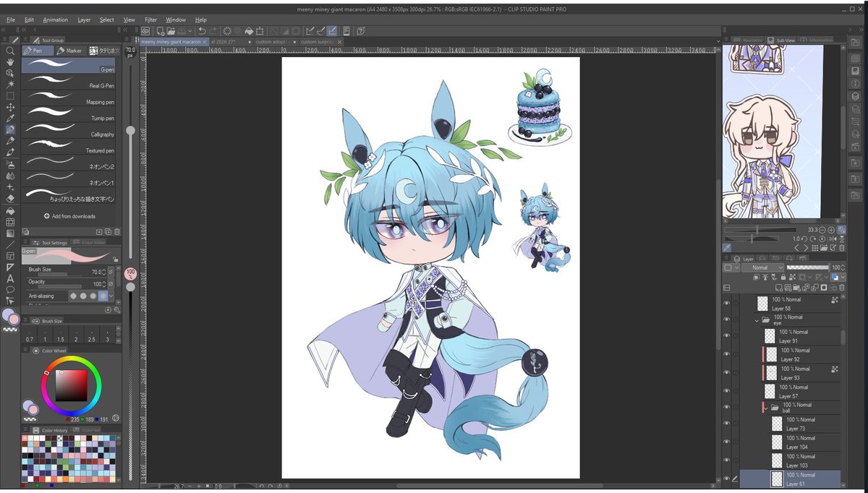Open the File menu

pyautogui.click(x=9, y=20)
